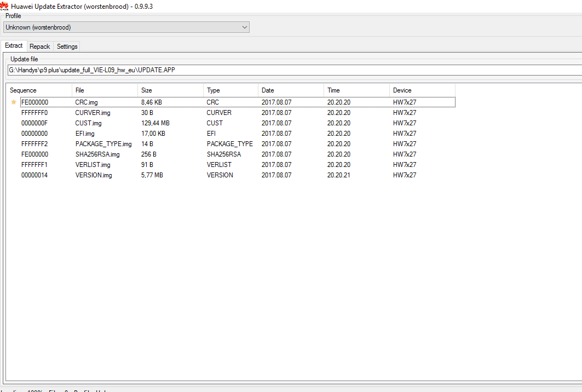The height and width of the screenshot is (392, 582).
Task: Click the Update file path input field
Action: point(295,70)
